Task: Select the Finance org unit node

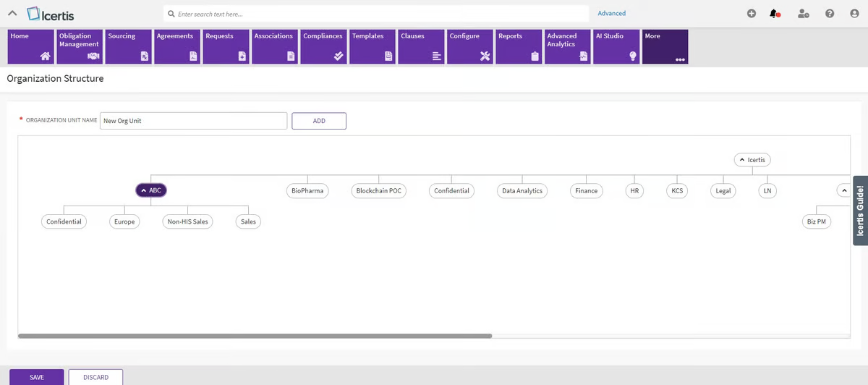Action: (586, 190)
